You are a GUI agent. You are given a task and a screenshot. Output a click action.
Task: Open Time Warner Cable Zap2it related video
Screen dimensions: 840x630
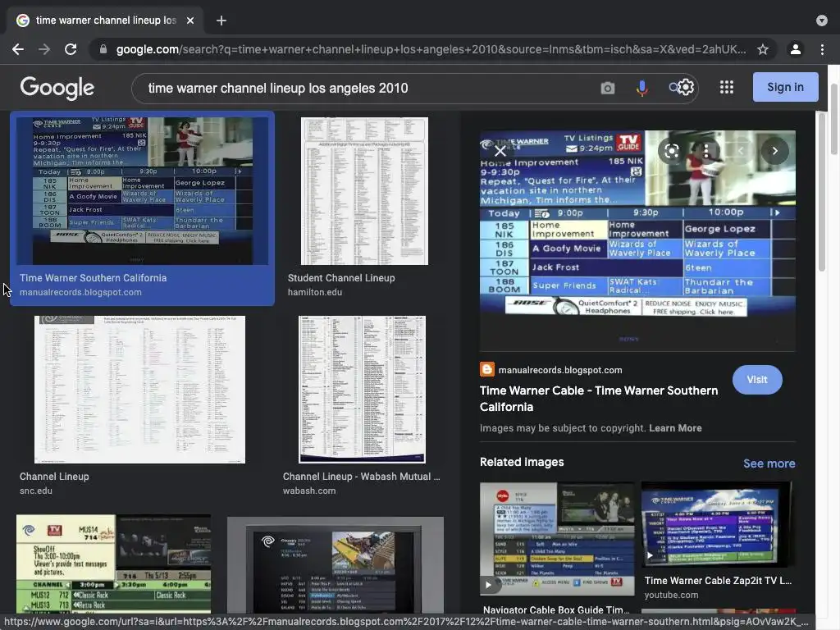click(x=718, y=524)
